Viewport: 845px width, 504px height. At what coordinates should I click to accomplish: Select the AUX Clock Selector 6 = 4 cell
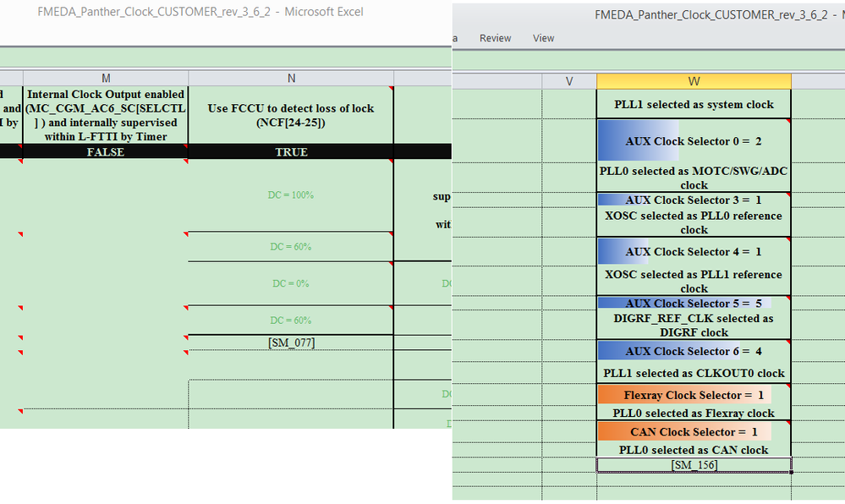[x=694, y=352]
